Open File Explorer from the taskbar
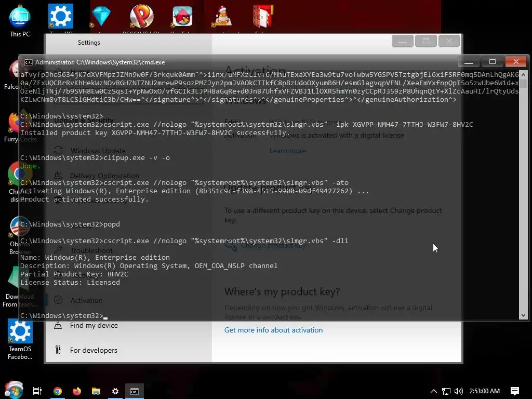The height and width of the screenshot is (399, 532). pyautogui.click(x=96, y=391)
